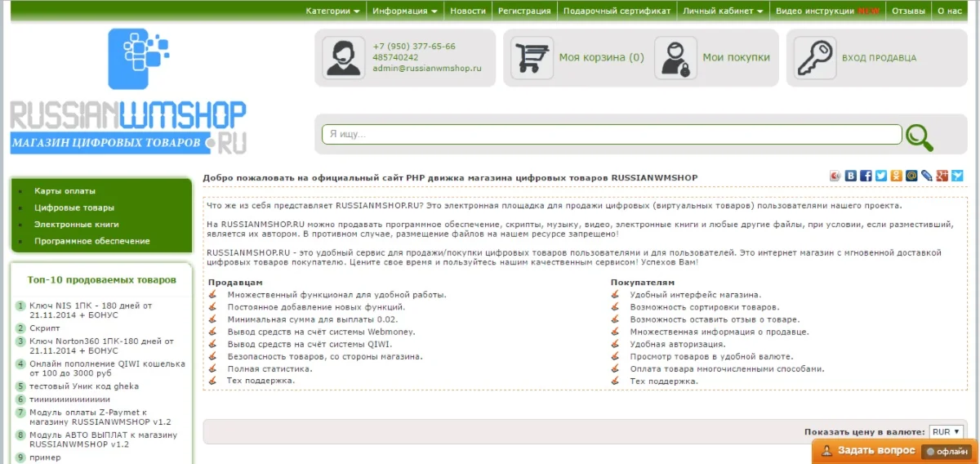The height and width of the screenshot is (464, 980).
Task: Share page on Facebook
Action: click(x=866, y=176)
